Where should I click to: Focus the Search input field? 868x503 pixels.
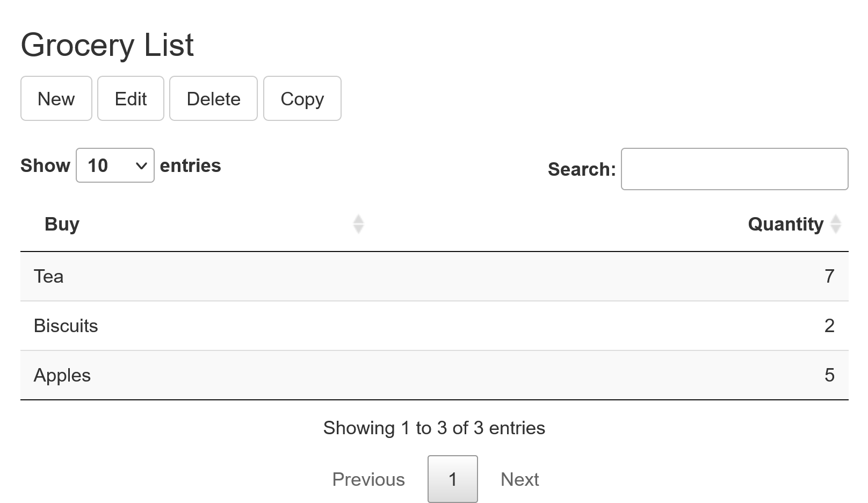734,169
